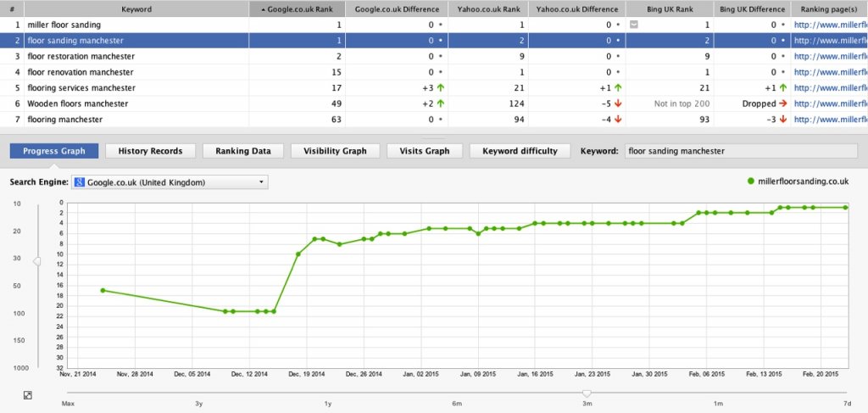The height and width of the screenshot is (413, 868).
Task: Open the Keyword difficulty tab
Action: (x=520, y=151)
